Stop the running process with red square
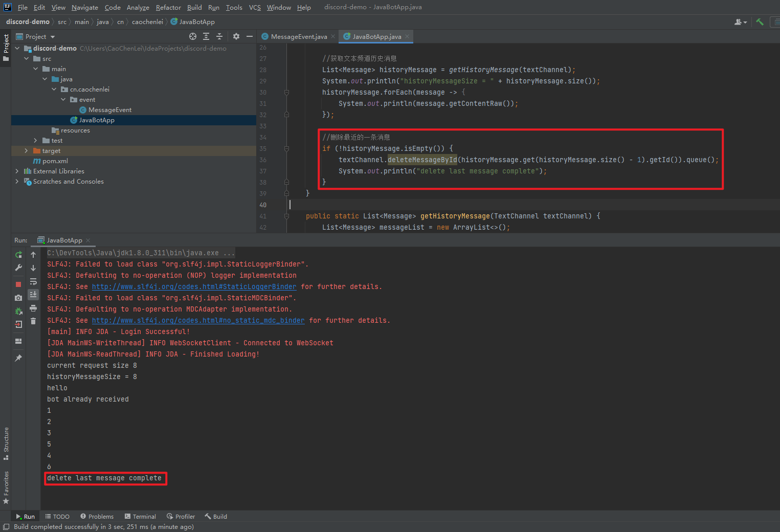This screenshot has width=780, height=532. [18, 284]
